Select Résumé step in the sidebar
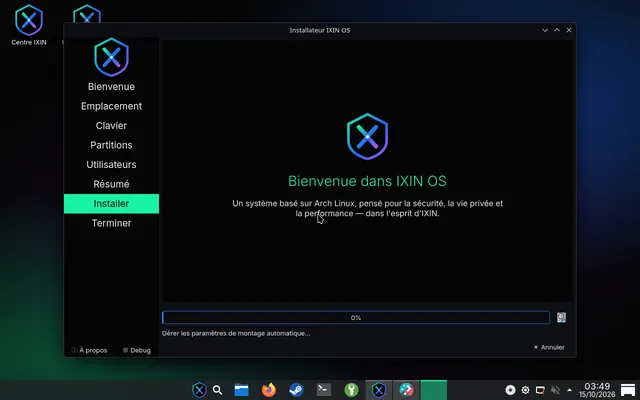The image size is (640, 400). click(x=111, y=184)
